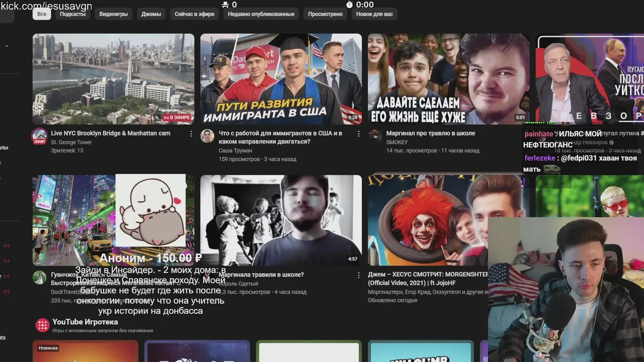Open the Невзоров video thumbnail

(590, 79)
